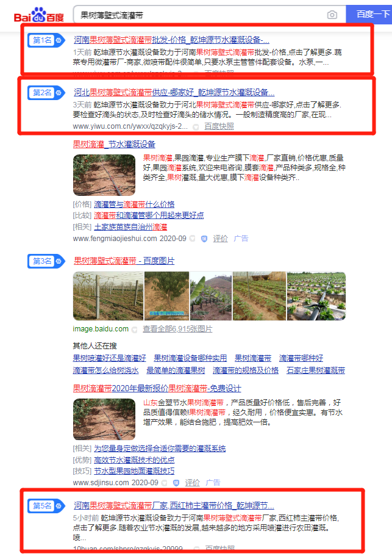Click the camera image search icon
The width and height of the screenshot is (392, 556).
[332, 15]
